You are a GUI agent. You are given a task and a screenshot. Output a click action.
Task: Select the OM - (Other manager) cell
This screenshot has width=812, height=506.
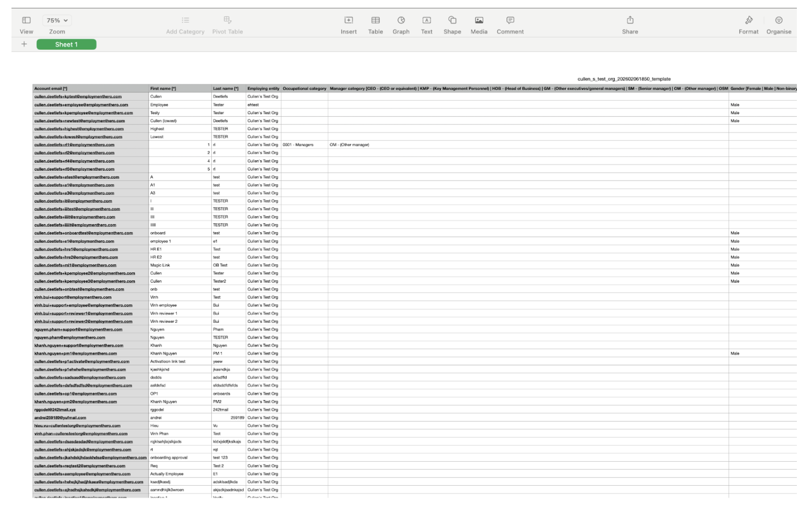coord(349,145)
